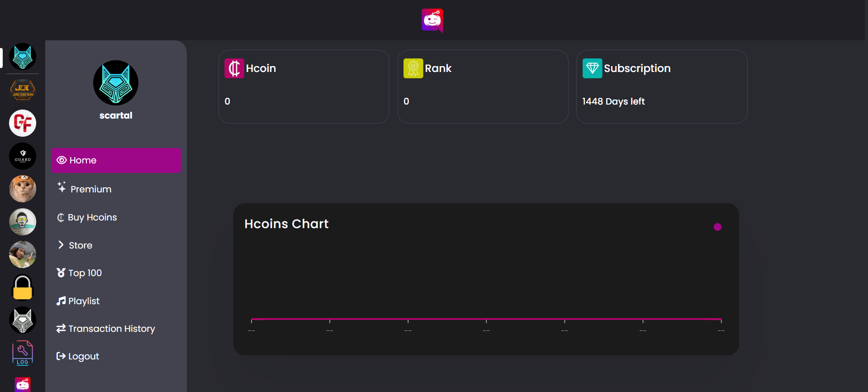Click the pink chat mascot icon at sidebar bottom
868x392 pixels.
click(23, 384)
